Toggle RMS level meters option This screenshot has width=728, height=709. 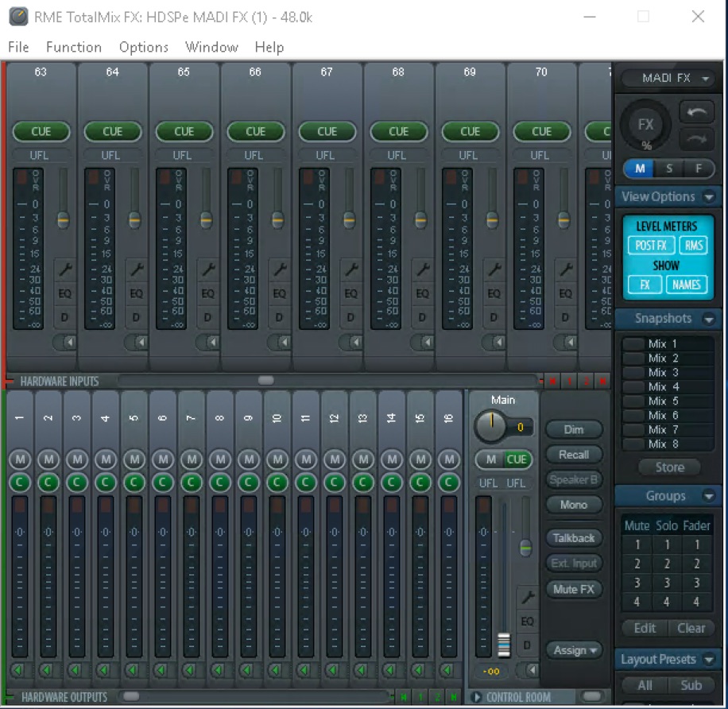coord(694,245)
